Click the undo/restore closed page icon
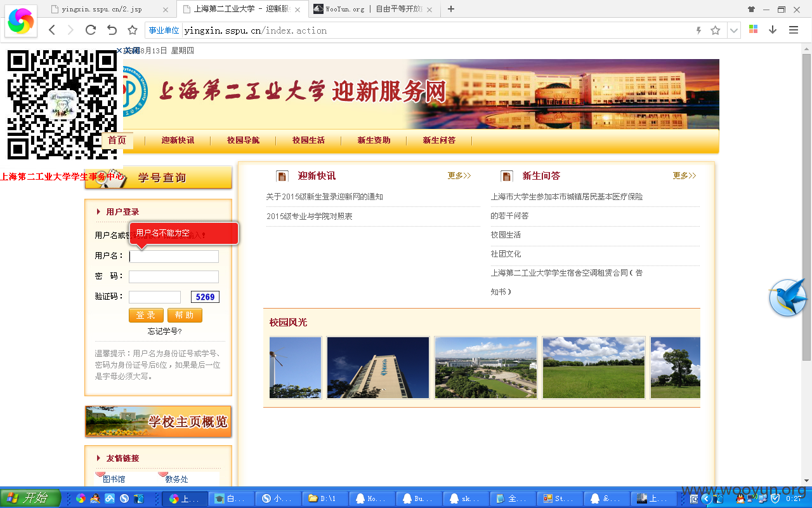The width and height of the screenshot is (812, 508). tap(112, 30)
